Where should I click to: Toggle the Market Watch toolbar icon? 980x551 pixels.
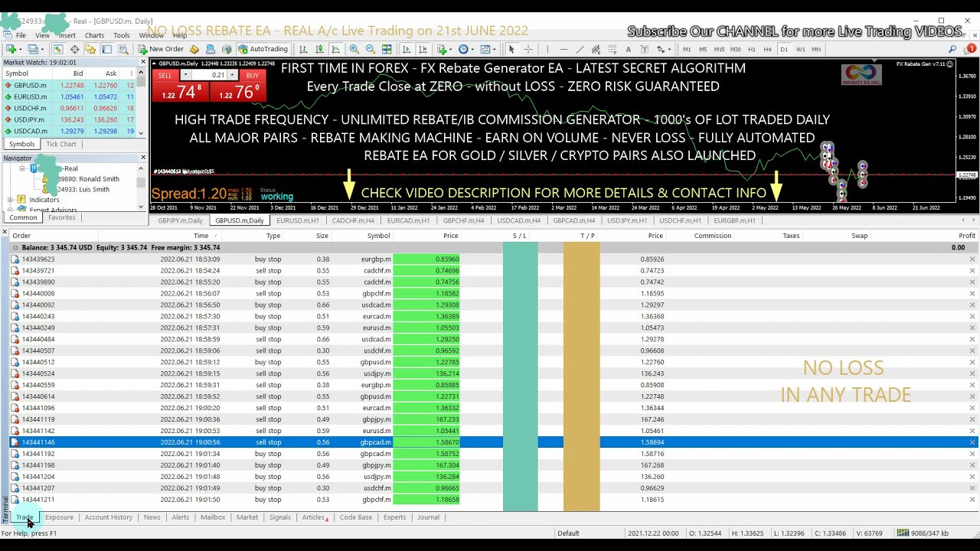tap(58, 49)
